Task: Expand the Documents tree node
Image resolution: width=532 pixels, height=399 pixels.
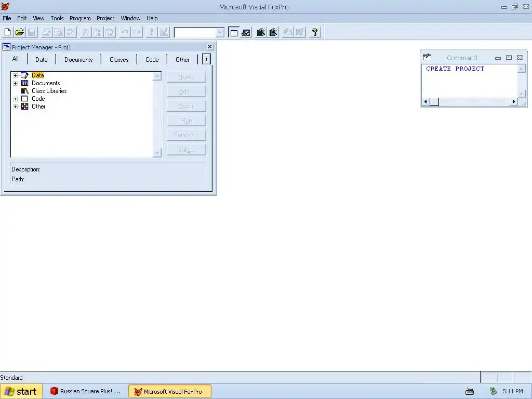Action: coord(15,83)
